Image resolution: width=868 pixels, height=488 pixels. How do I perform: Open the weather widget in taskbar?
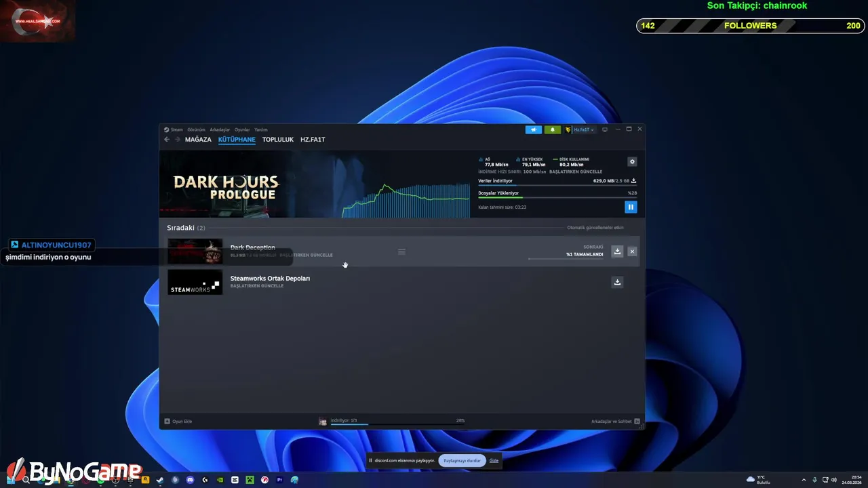point(758,480)
